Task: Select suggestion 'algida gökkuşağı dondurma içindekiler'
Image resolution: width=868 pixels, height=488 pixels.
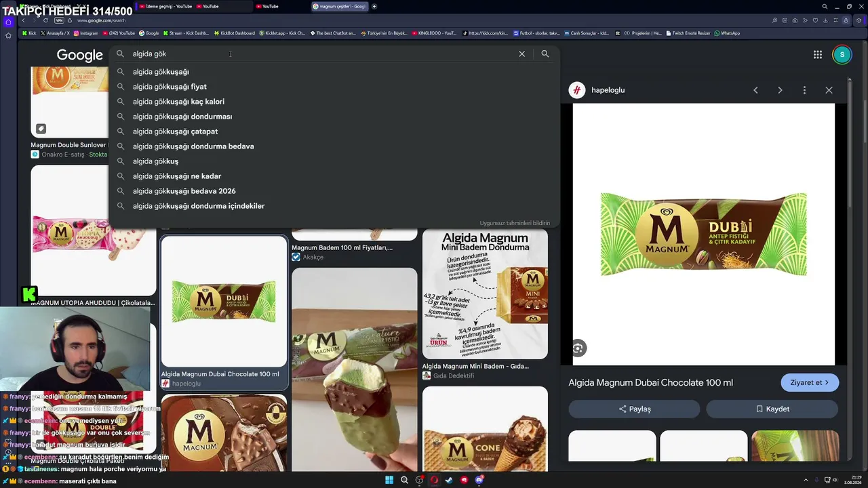Action: (334, 206)
